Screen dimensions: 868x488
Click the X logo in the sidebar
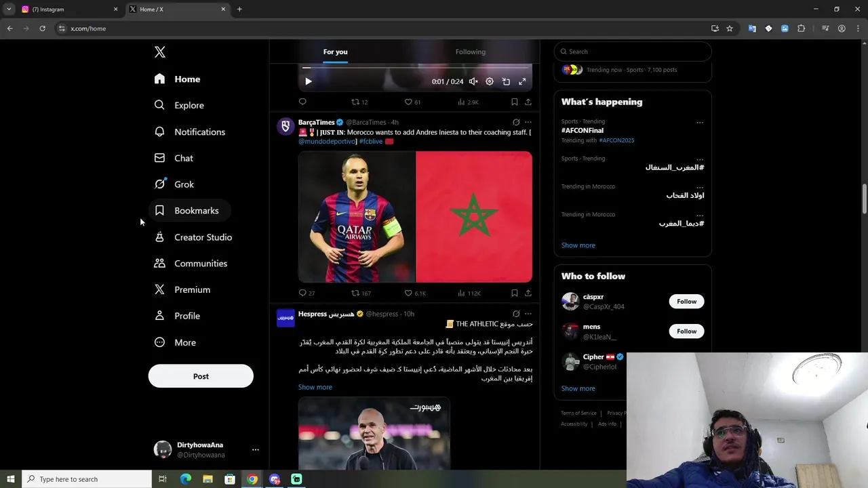point(159,52)
